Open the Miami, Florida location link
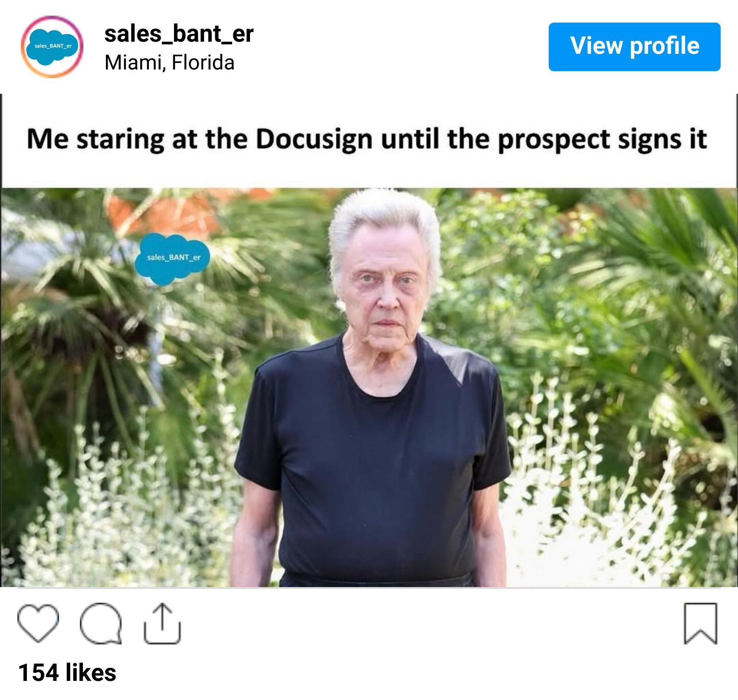738x700 pixels. tap(169, 63)
